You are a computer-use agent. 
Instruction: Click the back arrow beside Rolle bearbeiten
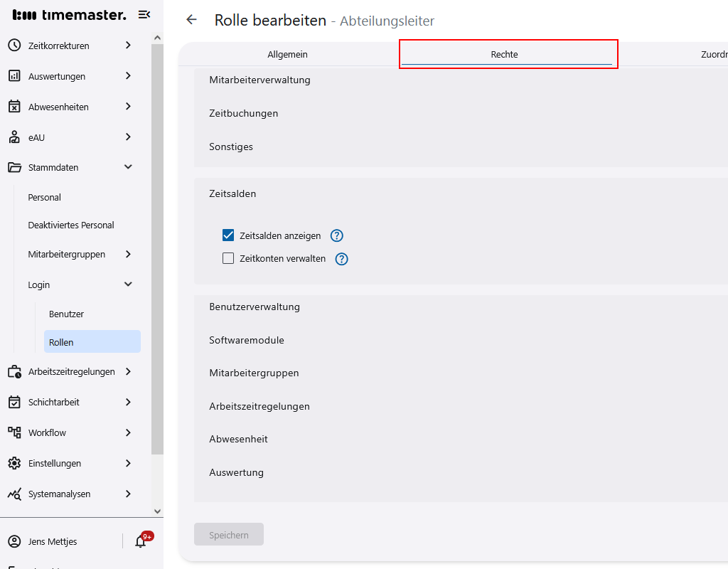coord(191,20)
